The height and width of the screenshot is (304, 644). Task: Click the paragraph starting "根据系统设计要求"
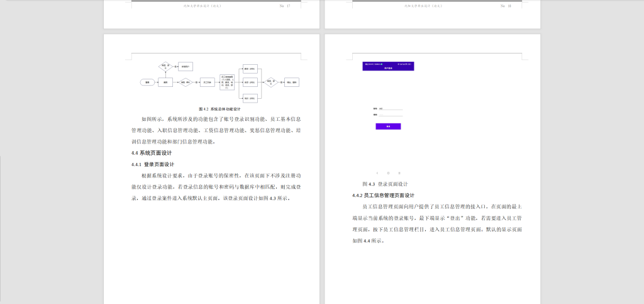tap(216, 187)
